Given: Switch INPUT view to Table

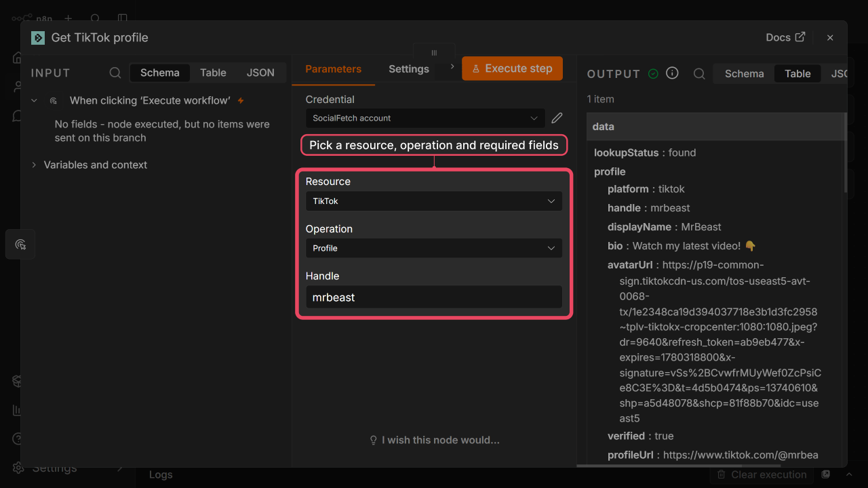Looking at the screenshot, I should coord(213,73).
